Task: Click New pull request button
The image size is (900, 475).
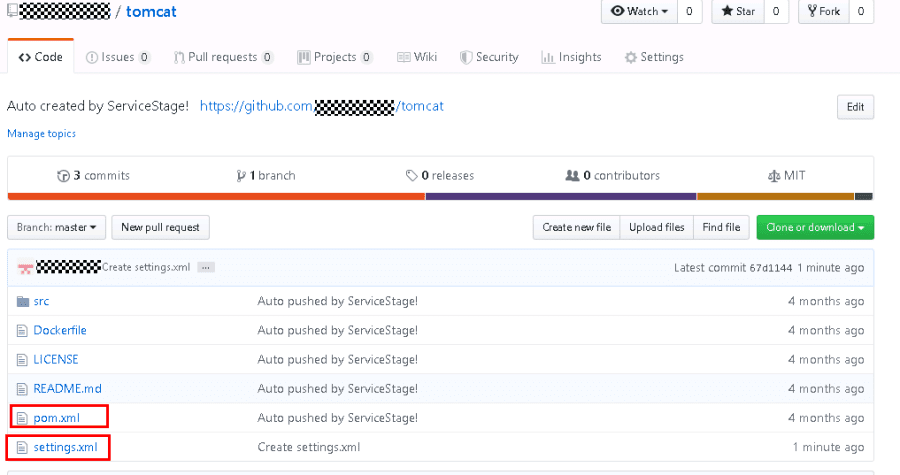Action: tap(160, 227)
